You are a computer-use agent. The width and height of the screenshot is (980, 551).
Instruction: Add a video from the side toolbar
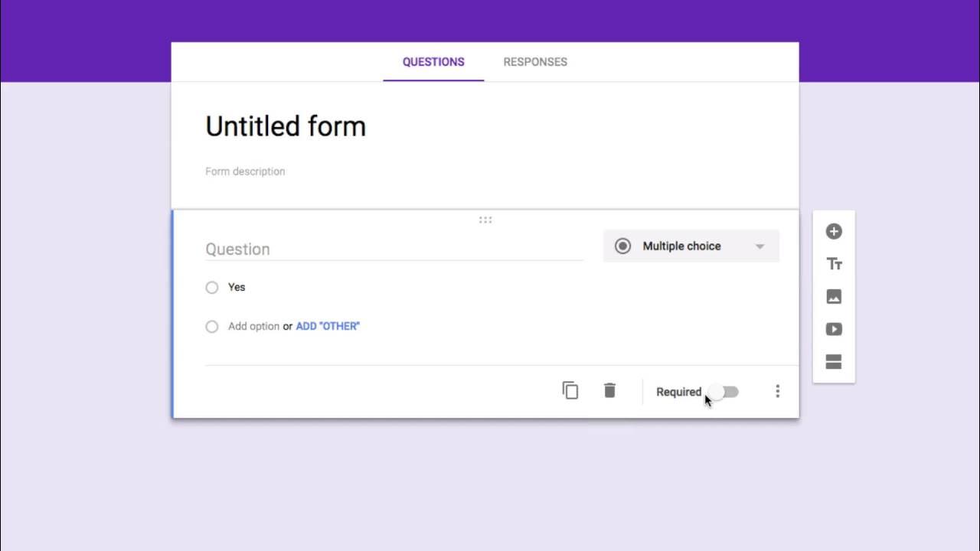click(x=834, y=329)
